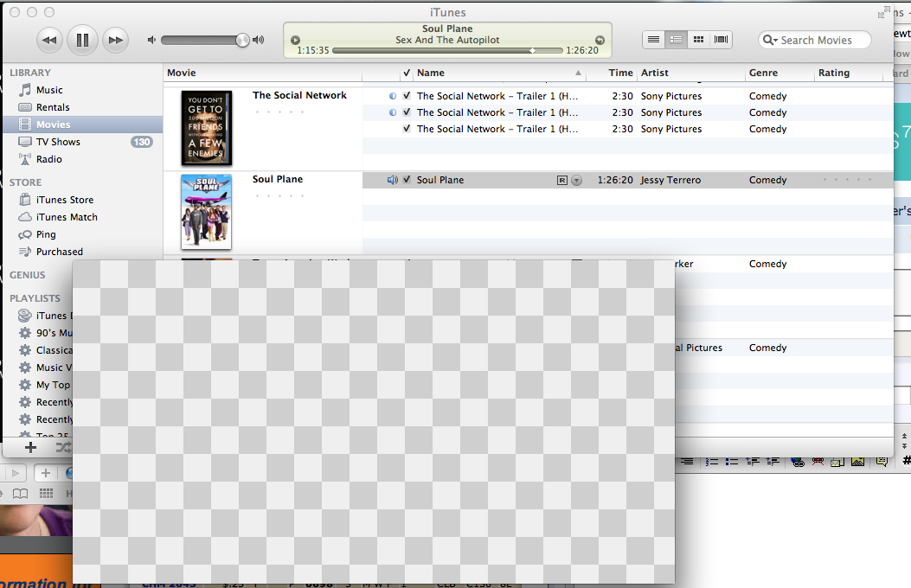
Task: Switch to grid view
Action: 698,40
